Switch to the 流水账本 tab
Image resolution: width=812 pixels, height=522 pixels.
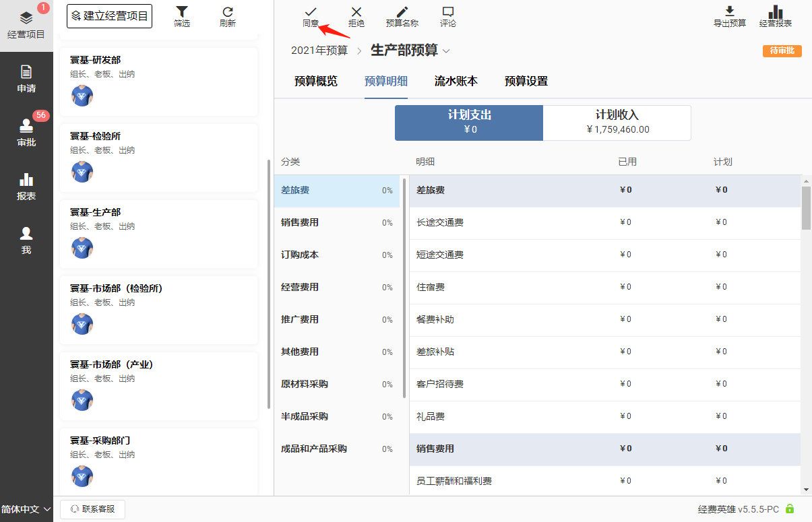pyautogui.click(x=456, y=81)
